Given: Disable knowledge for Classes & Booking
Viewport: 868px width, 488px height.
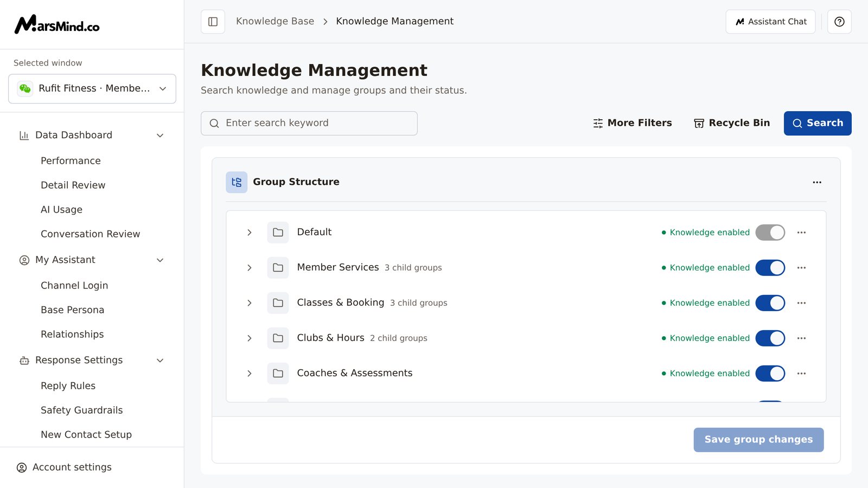Looking at the screenshot, I should click(x=770, y=303).
